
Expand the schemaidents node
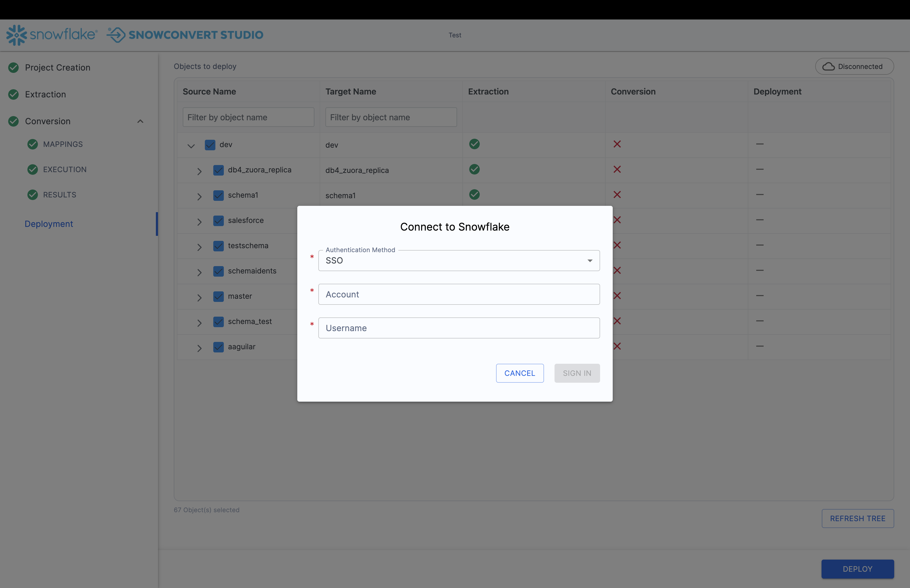coord(199,272)
